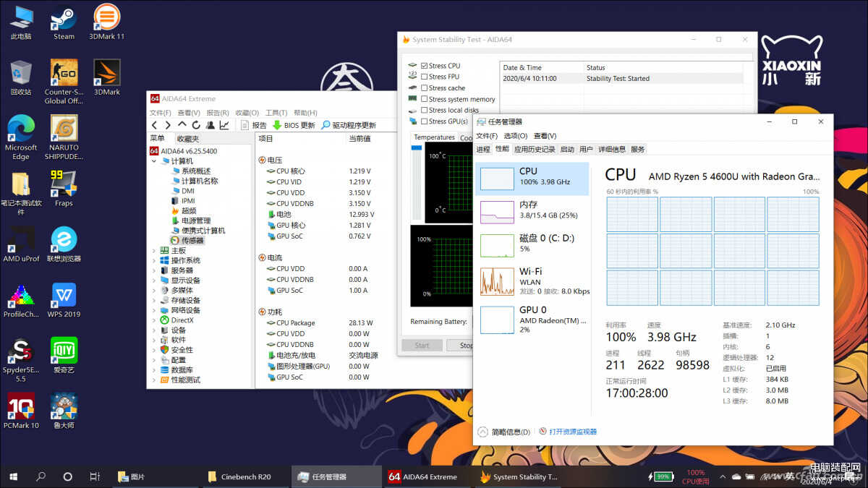Viewport: 868px width, 488px height.
Task: Select 电源管理 in the AIDA64 tree
Action: [x=191, y=221]
